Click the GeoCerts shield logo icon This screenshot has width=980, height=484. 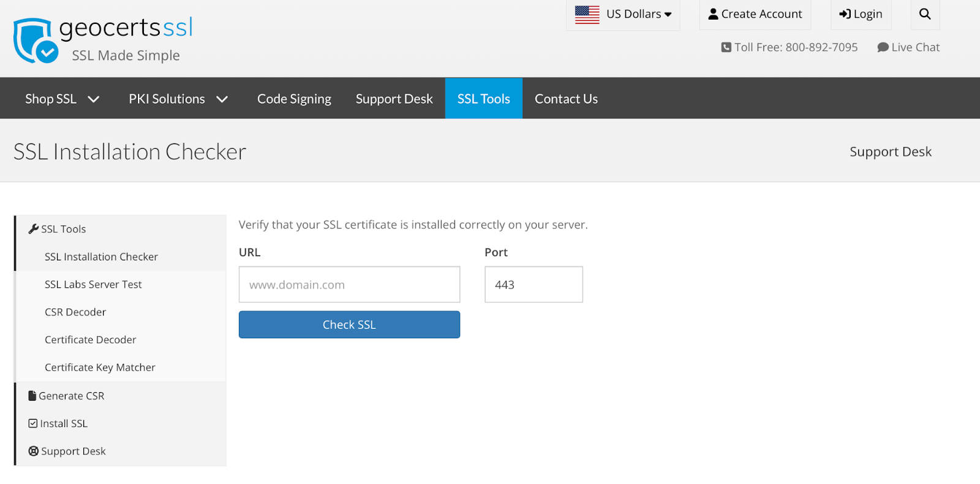coord(36,40)
